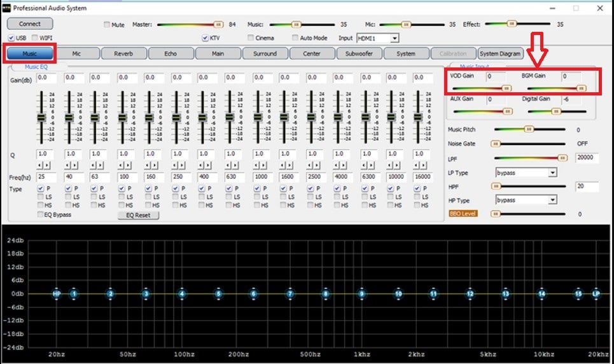Open the Subwoofer tab
Viewport: 614px width, 364px height.
359,54
